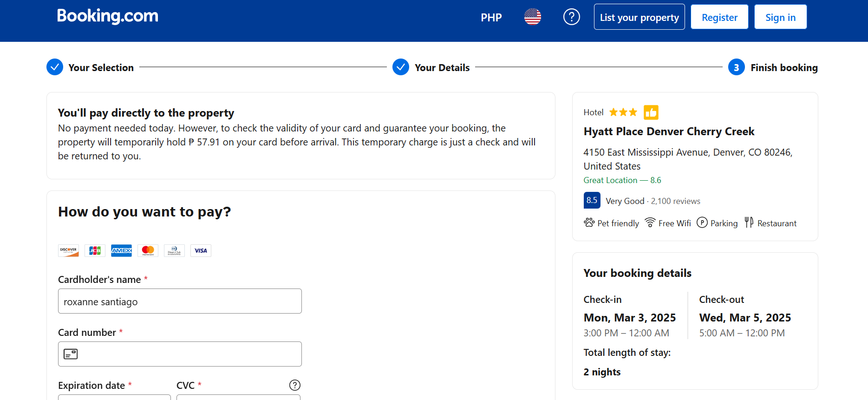The height and width of the screenshot is (400, 868).
Task: Click Your Selection checkmark icon
Action: [x=55, y=67]
